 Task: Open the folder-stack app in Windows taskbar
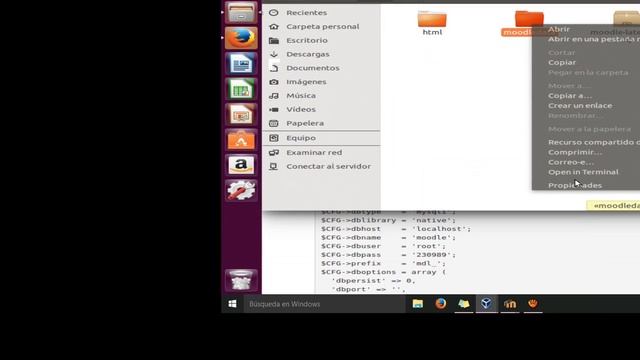(x=464, y=304)
